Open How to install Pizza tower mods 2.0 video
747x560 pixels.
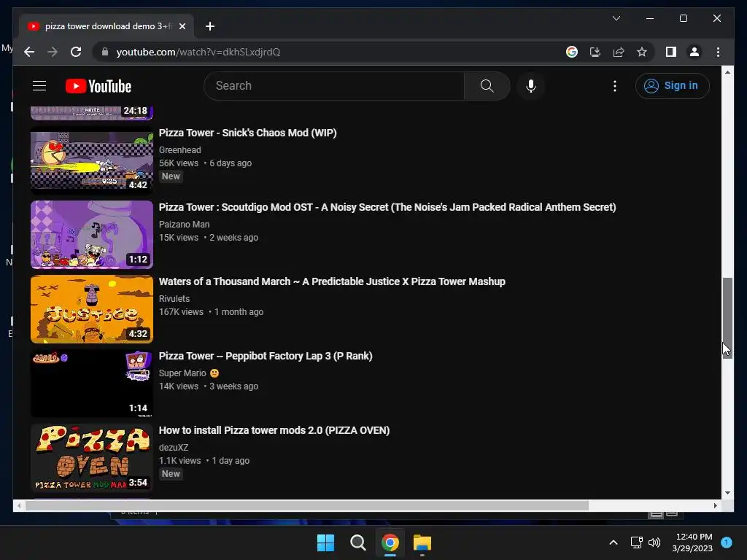pyautogui.click(x=274, y=430)
